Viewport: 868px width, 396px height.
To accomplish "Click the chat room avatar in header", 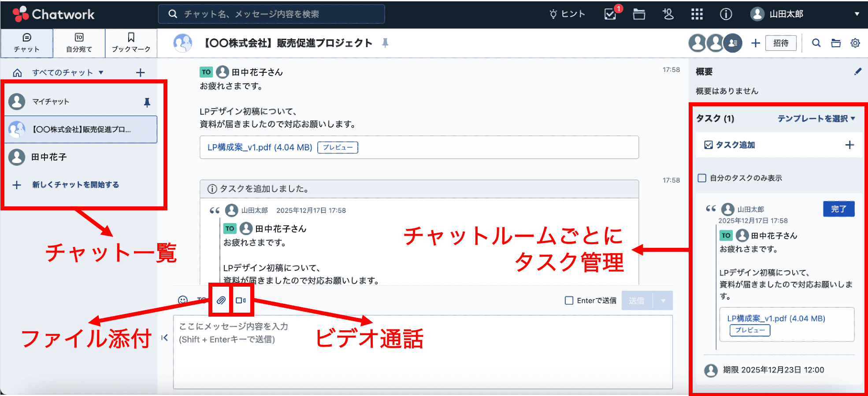I will 183,43.
